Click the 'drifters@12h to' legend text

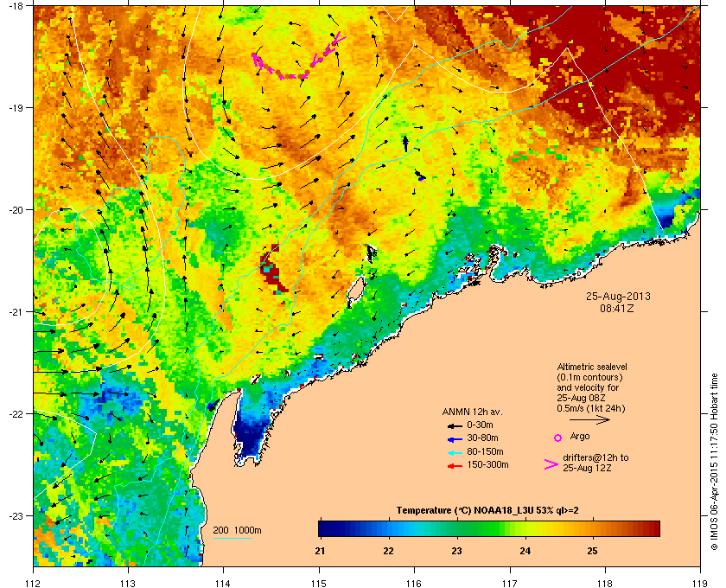click(x=595, y=457)
